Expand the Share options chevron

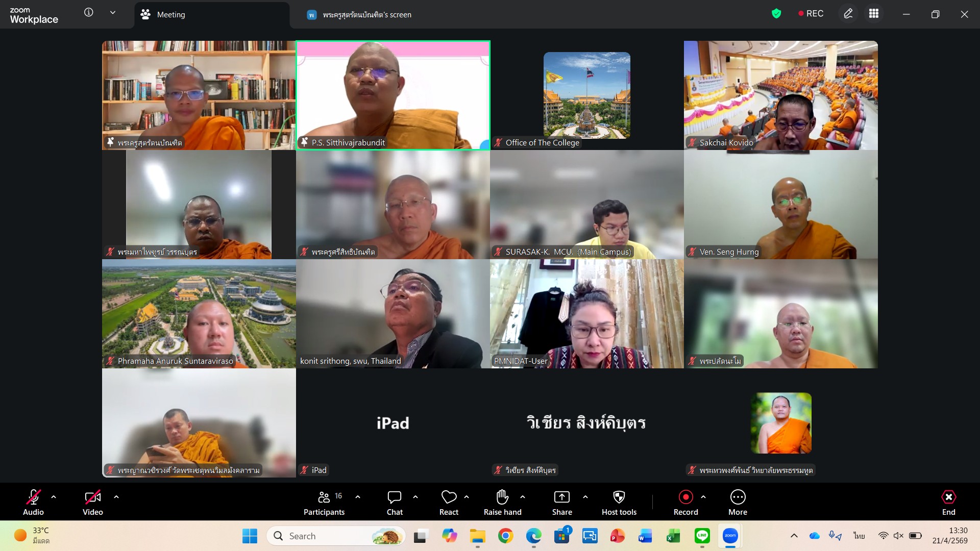[x=585, y=496]
